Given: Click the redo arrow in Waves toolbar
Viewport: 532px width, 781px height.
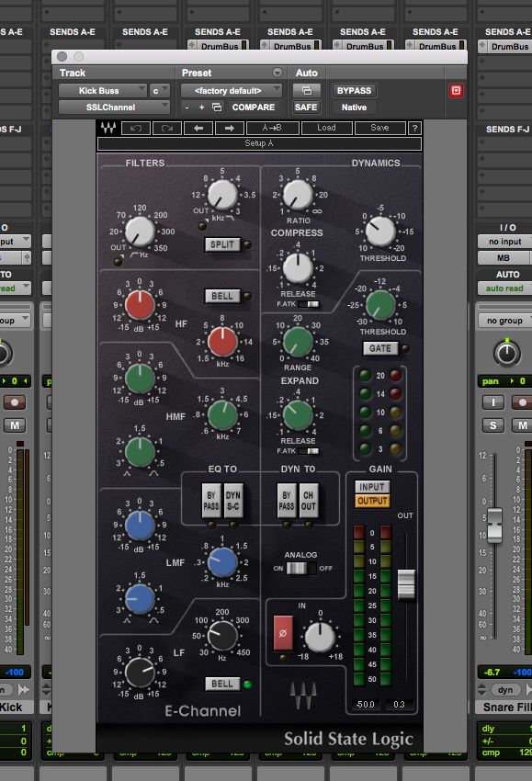Looking at the screenshot, I should click(x=167, y=128).
